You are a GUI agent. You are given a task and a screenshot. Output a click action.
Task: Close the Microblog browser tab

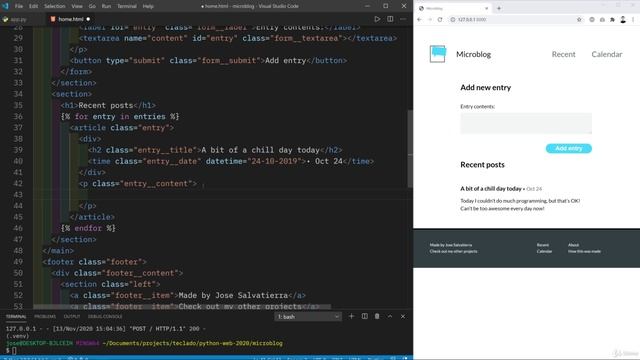coord(487,8)
